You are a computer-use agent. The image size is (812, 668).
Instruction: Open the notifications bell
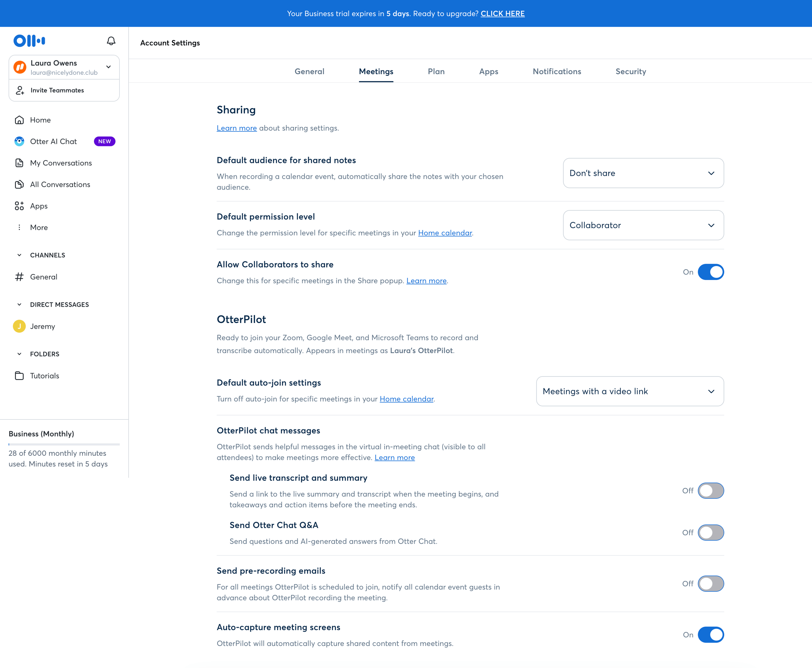coord(111,41)
